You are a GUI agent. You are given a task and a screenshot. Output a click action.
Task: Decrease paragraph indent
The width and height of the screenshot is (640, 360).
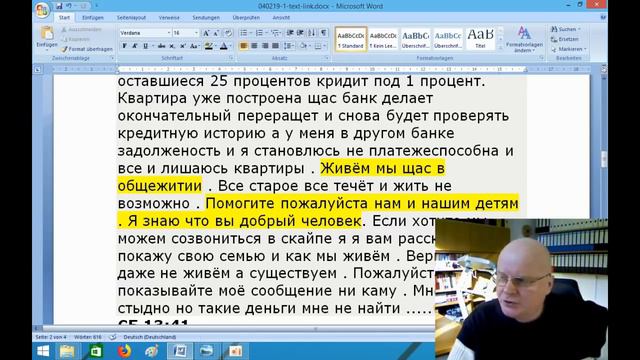point(290,33)
